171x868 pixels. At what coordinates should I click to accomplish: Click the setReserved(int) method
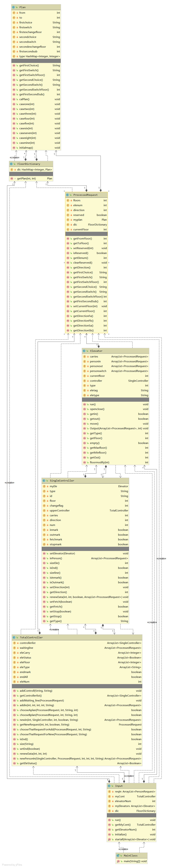pyautogui.click(x=87, y=248)
